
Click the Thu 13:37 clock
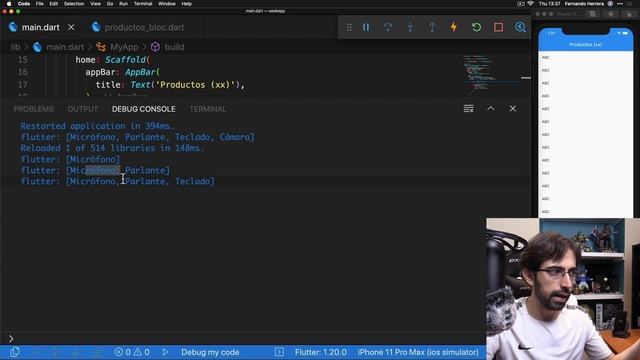[549, 4]
